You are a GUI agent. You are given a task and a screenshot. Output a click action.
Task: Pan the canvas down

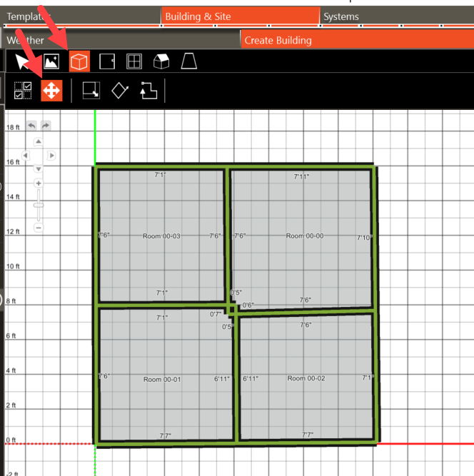(x=39, y=169)
